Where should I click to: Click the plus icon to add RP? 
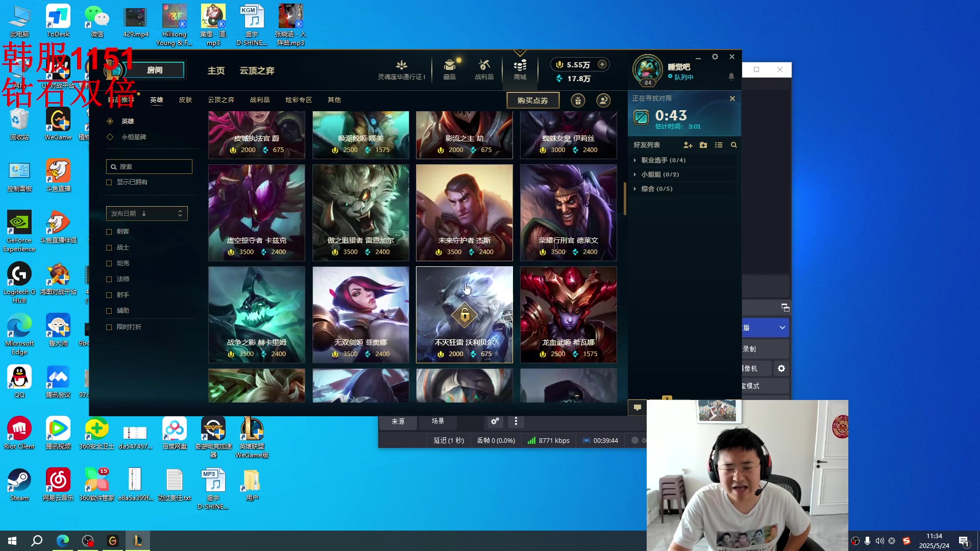tap(602, 64)
